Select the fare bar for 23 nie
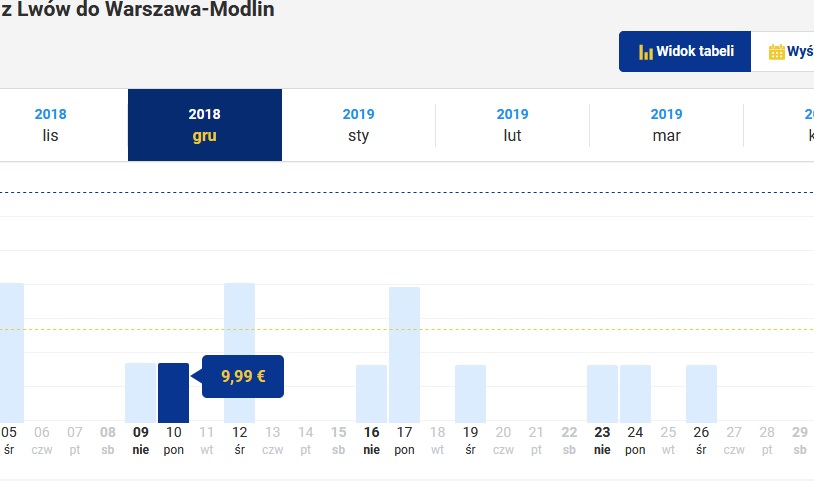Screen dimensions: 814x481 pyautogui.click(x=602, y=394)
